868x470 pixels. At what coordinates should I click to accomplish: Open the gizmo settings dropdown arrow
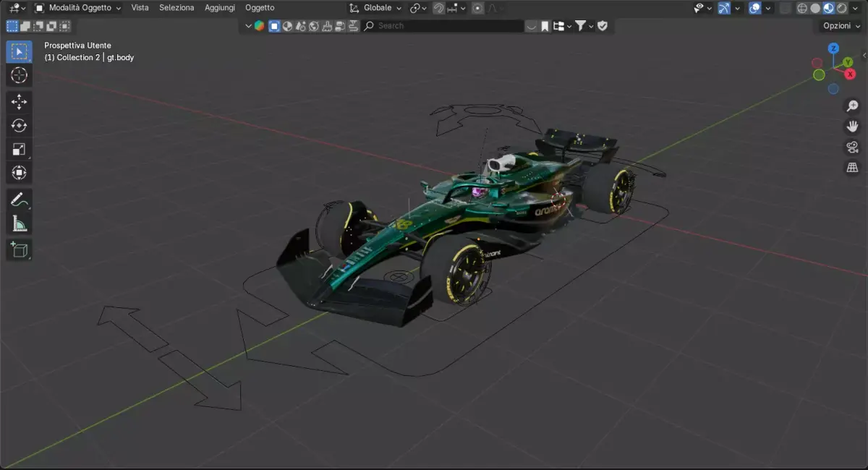click(x=737, y=8)
